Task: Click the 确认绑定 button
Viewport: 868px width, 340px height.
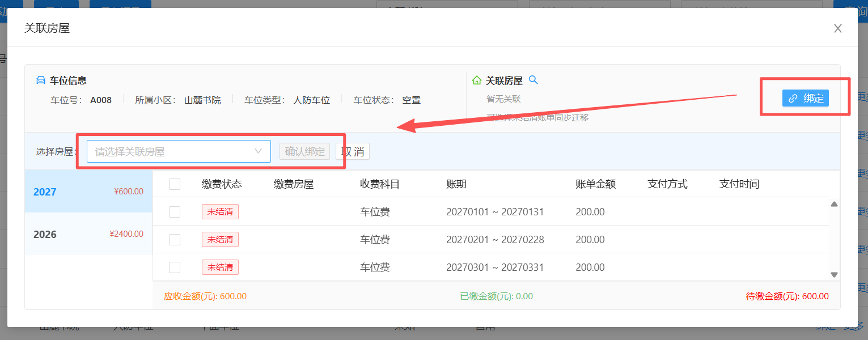Action: coord(304,151)
